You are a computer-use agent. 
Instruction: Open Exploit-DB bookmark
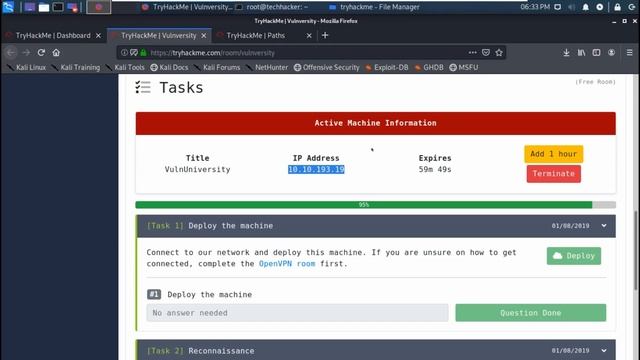point(387,67)
